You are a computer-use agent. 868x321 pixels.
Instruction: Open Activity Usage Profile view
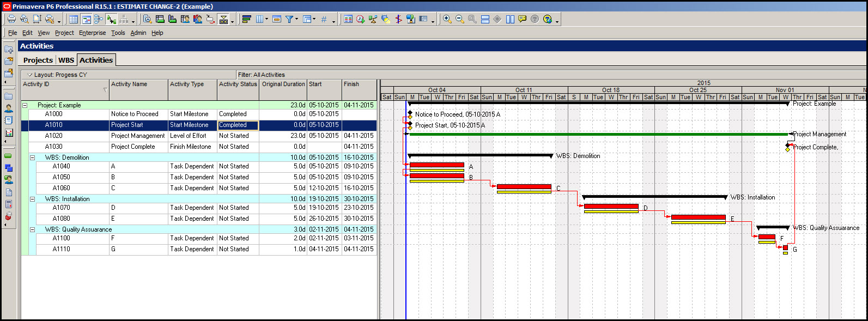pyautogui.click(x=173, y=19)
